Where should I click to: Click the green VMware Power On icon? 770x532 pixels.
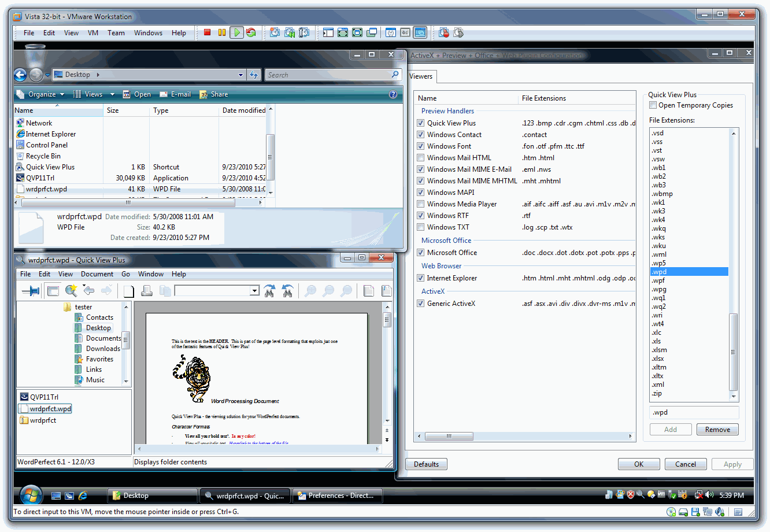coord(236,33)
